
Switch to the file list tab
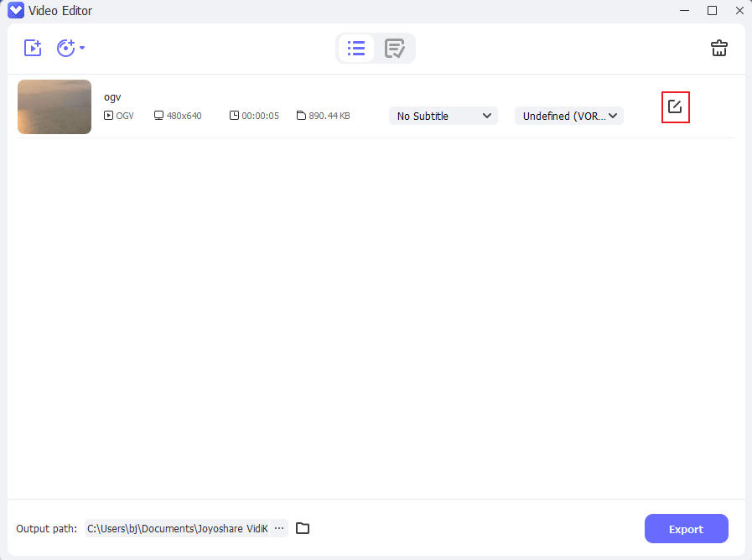pyautogui.click(x=356, y=49)
